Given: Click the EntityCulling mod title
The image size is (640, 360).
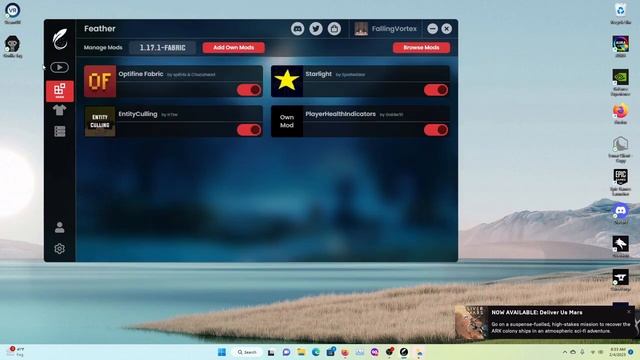Looking at the screenshot, I should pyautogui.click(x=138, y=114).
